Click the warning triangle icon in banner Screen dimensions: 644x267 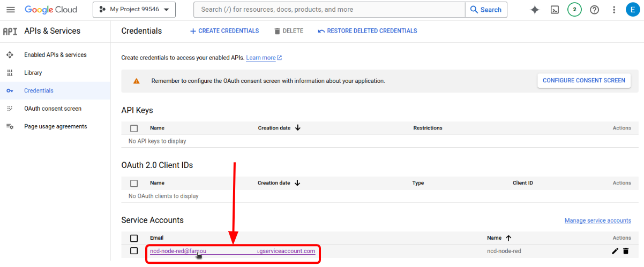click(136, 81)
